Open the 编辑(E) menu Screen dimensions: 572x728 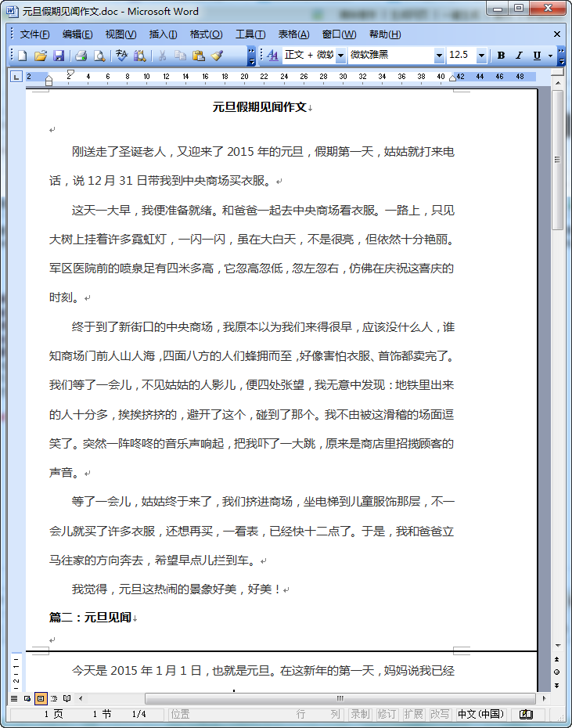(77, 34)
